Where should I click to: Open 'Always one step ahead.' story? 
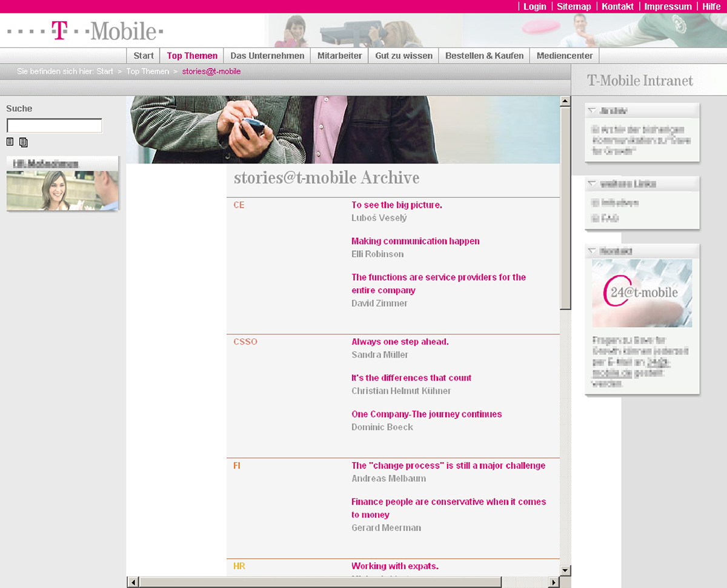400,342
